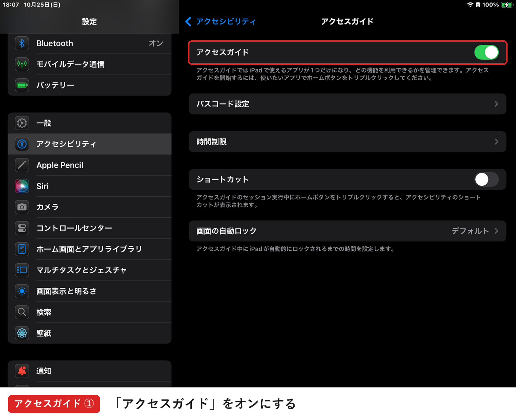Tap the control center switches icon

point(22,228)
